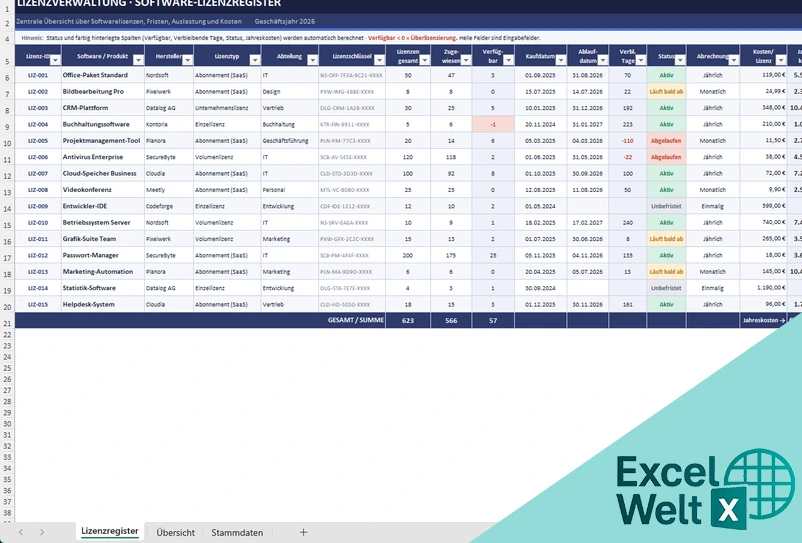Open the Kaufdatum filter dropdown
Image resolution: width=802 pixels, height=543 pixels.
coord(561,60)
